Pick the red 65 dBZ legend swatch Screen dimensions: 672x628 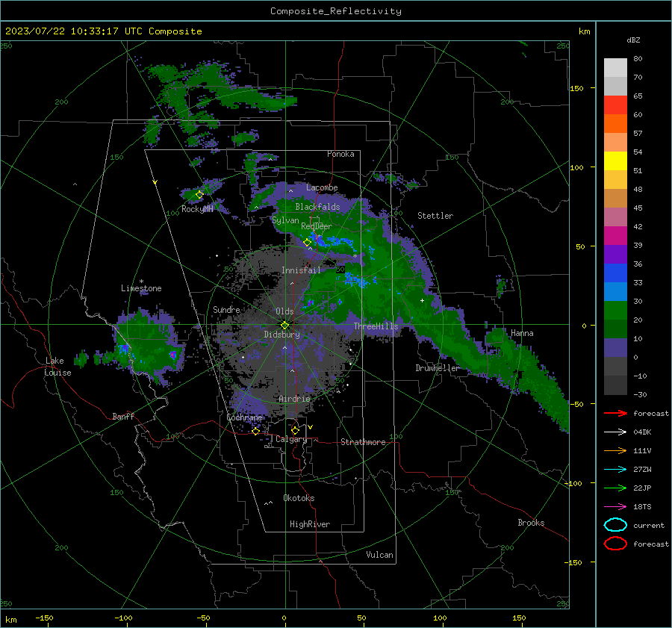[x=615, y=105]
